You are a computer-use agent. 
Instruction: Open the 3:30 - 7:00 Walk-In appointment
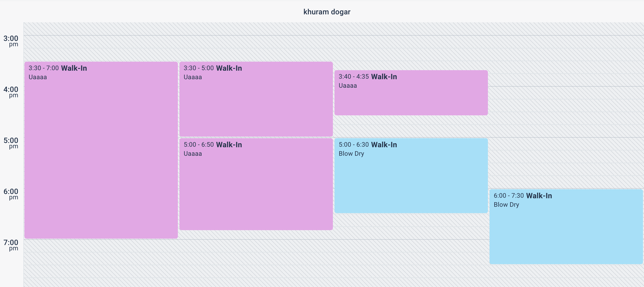click(101, 151)
